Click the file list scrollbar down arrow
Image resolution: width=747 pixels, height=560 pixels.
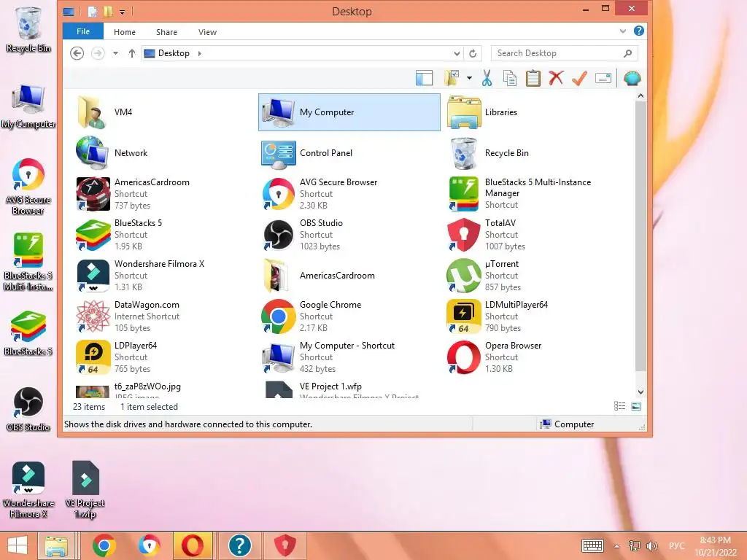tap(640, 392)
